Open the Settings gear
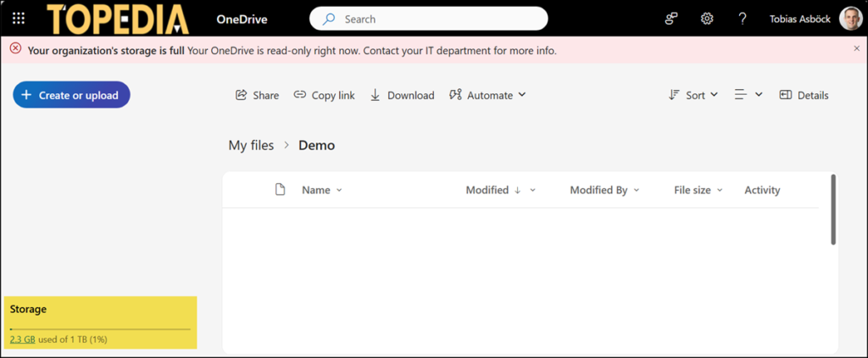Viewport: 868px width, 358px height. click(707, 19)
